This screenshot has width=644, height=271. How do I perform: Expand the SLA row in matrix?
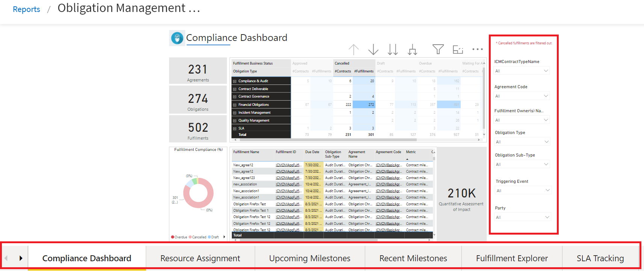(x=235, y=128)
